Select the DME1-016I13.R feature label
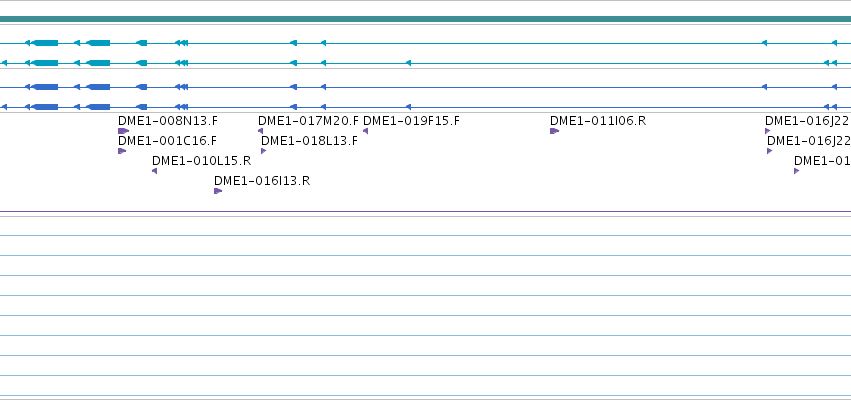 262,181
